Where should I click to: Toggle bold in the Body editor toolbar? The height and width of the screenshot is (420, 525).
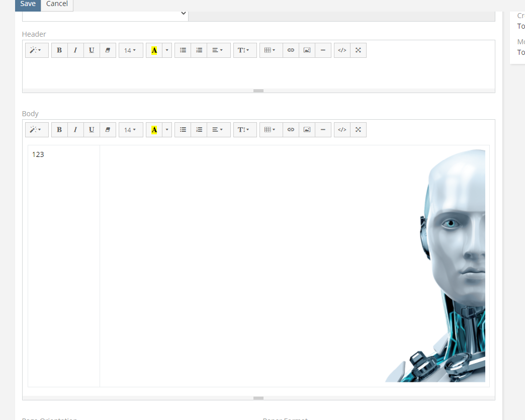(x=59, y=130)
